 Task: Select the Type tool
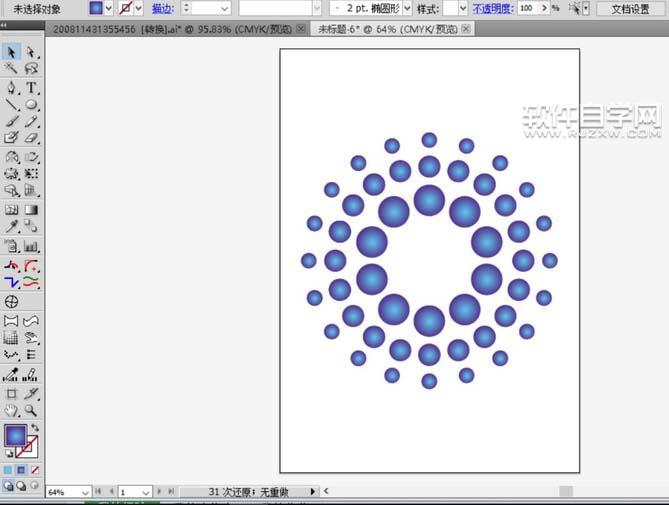click(x=31, y=87)
